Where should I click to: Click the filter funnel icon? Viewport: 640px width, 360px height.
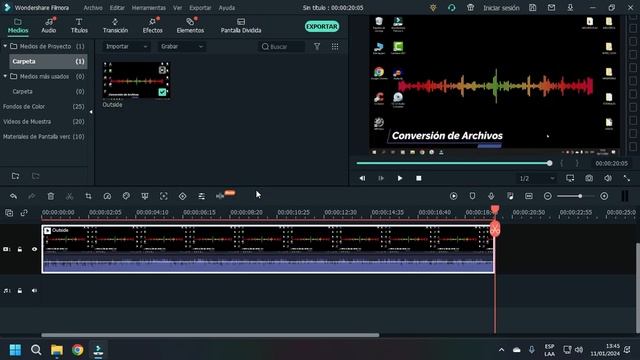[x=317, y=47]
